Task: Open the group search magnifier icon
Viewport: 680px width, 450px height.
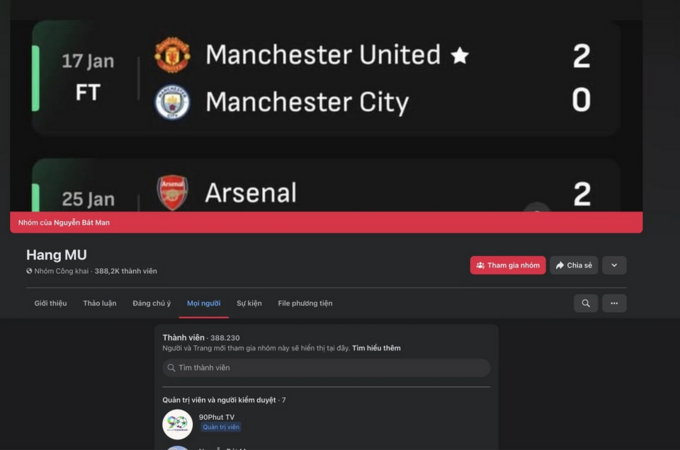Action: click(x=586, y=303)
